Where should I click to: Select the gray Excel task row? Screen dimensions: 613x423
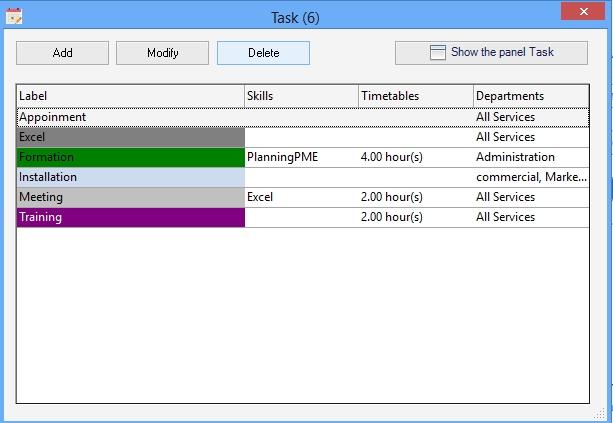[130, 137]
